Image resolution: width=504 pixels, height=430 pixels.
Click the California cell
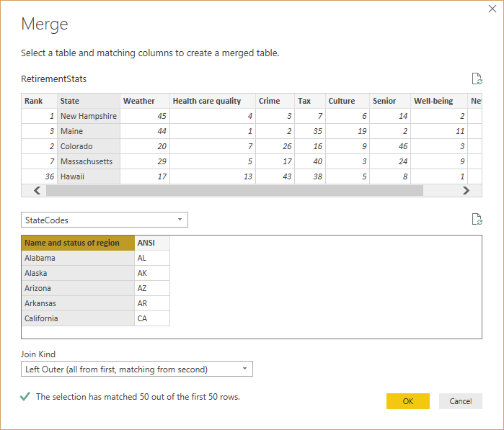[x=78, y=318]
